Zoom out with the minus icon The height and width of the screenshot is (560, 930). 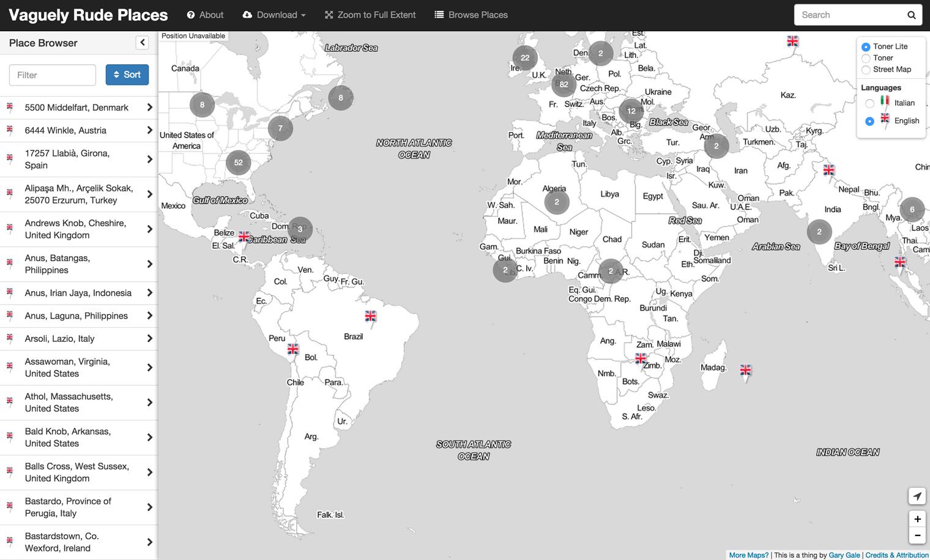click(917, 535)
